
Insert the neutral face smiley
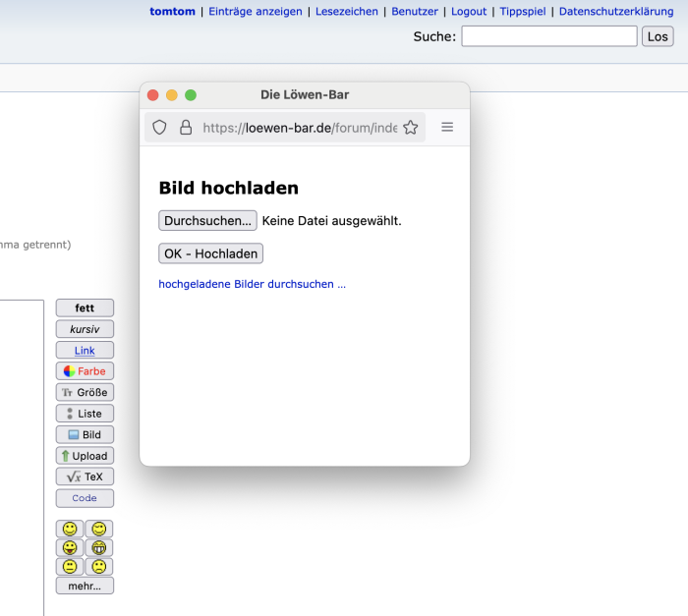(x=70, y=567)
